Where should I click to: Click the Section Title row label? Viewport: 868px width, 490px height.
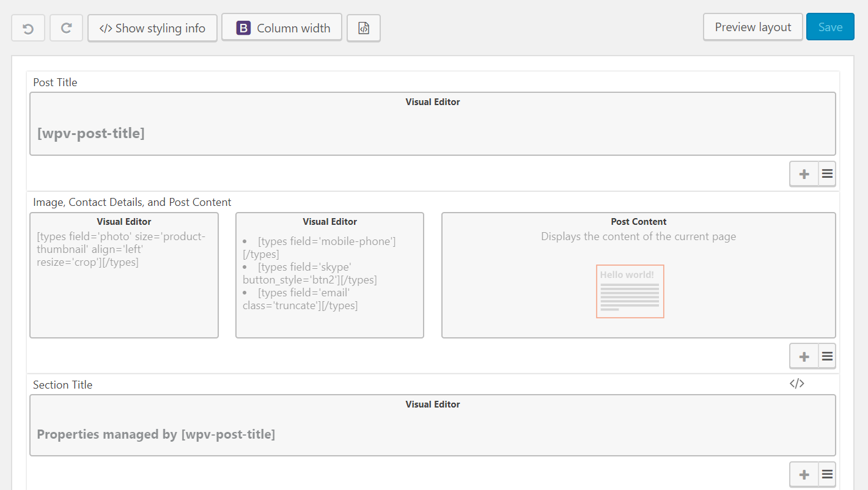63,385
